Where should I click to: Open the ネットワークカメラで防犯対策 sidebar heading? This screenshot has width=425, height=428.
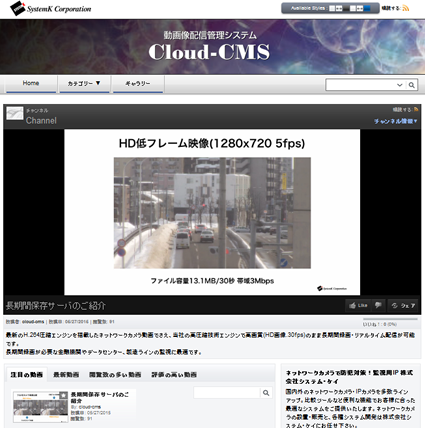click(349, 377)
